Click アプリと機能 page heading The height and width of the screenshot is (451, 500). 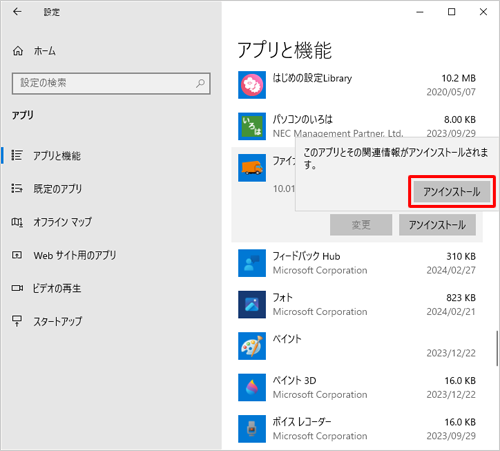(x=284, y=50)
